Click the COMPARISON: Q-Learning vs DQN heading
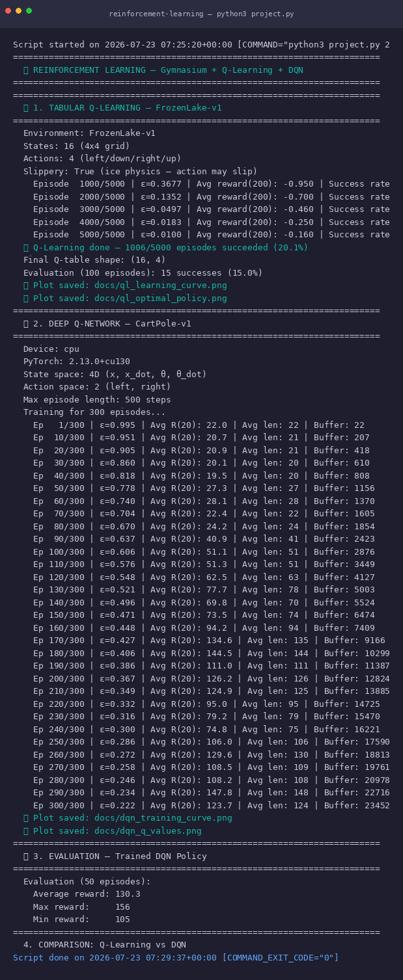The height and width of the screenshot is (980, 403). point(104,945)
